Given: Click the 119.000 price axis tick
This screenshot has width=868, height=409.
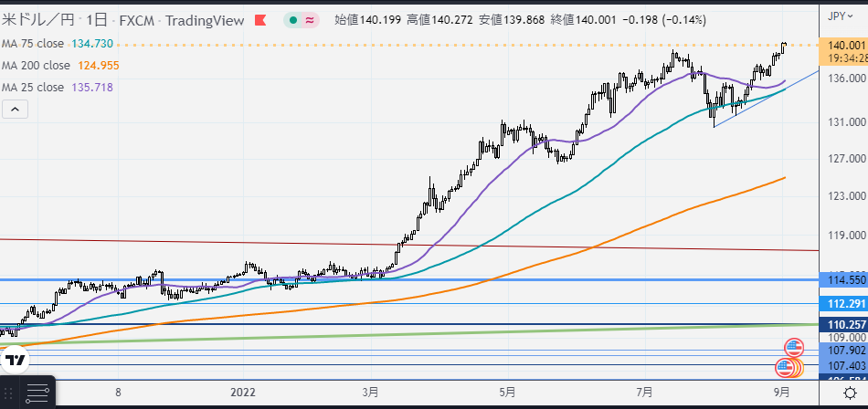Looking at the screenshot, I should tap(847, 236).
